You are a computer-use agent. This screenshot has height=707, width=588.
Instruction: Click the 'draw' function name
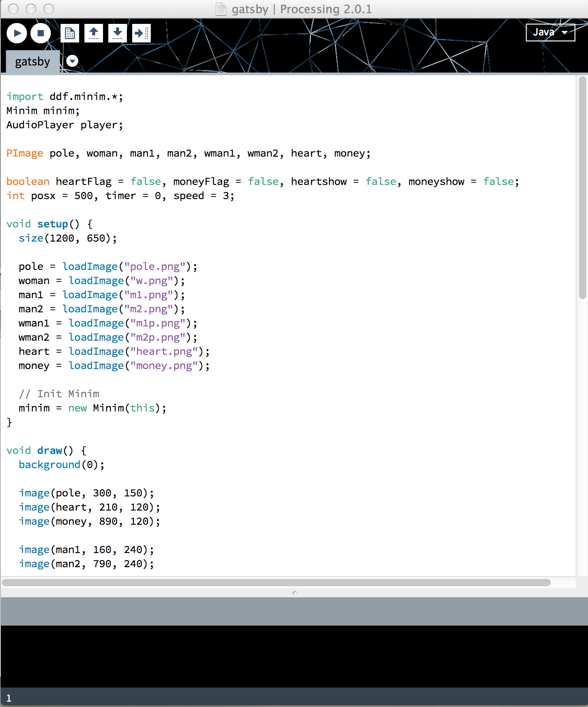pos(50,450)
